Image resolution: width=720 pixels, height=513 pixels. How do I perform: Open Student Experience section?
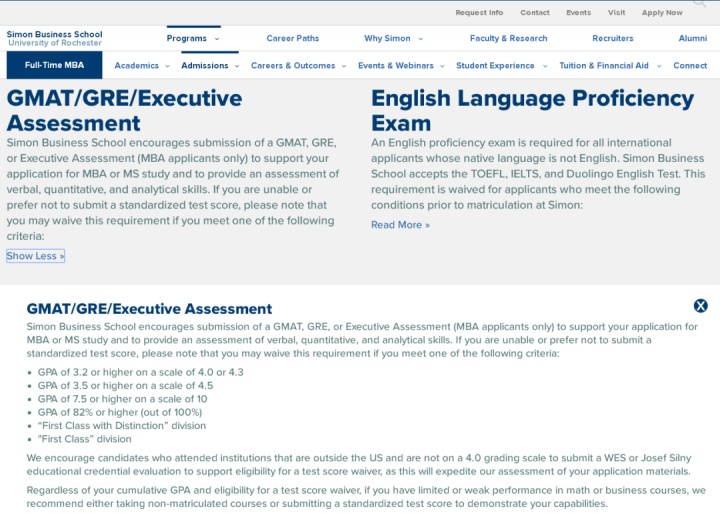(x=495, y=66)
